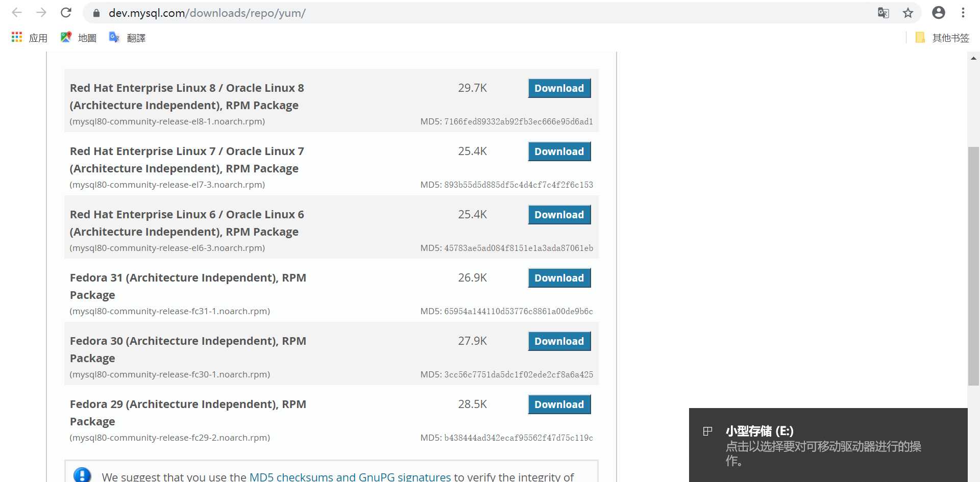Download Red Hat Enterprise Linux 8 package

tap(559, 88)
